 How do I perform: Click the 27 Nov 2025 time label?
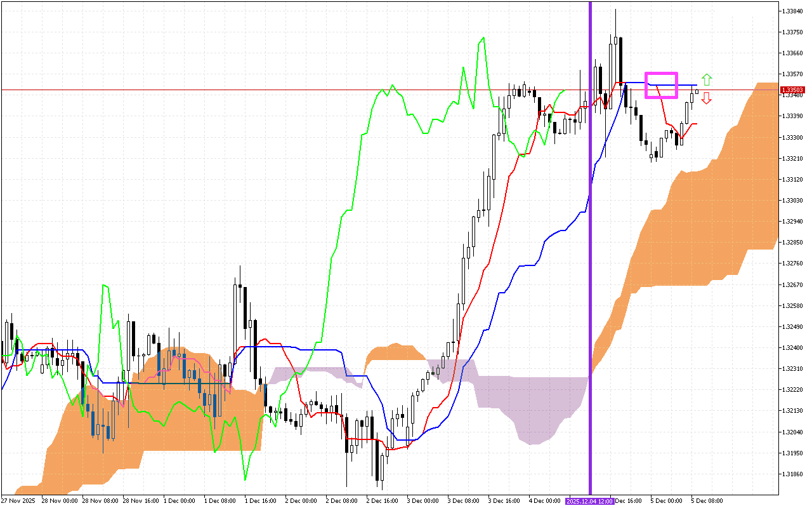pyautogui.click(x=20, y=500)
